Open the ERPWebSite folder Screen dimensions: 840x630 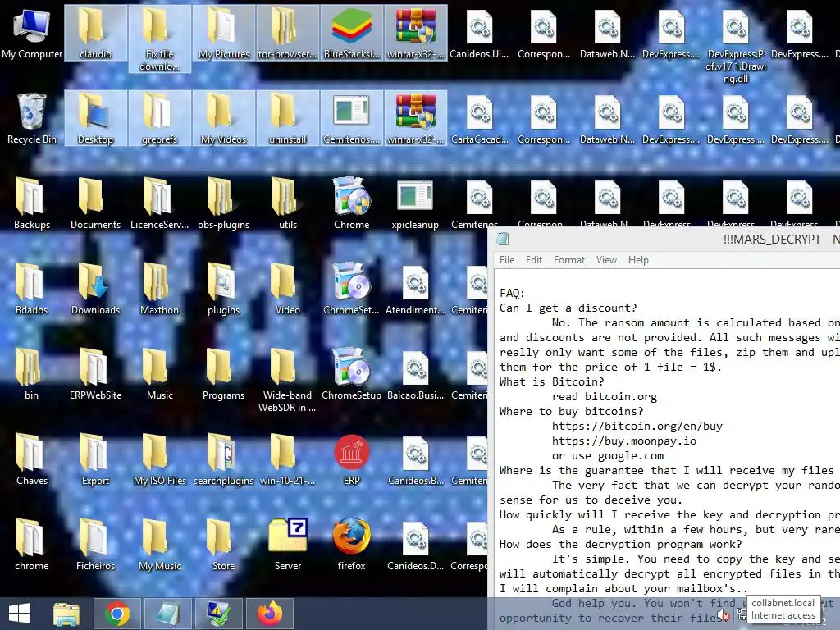pyautogui.click(x=95, y=374)
